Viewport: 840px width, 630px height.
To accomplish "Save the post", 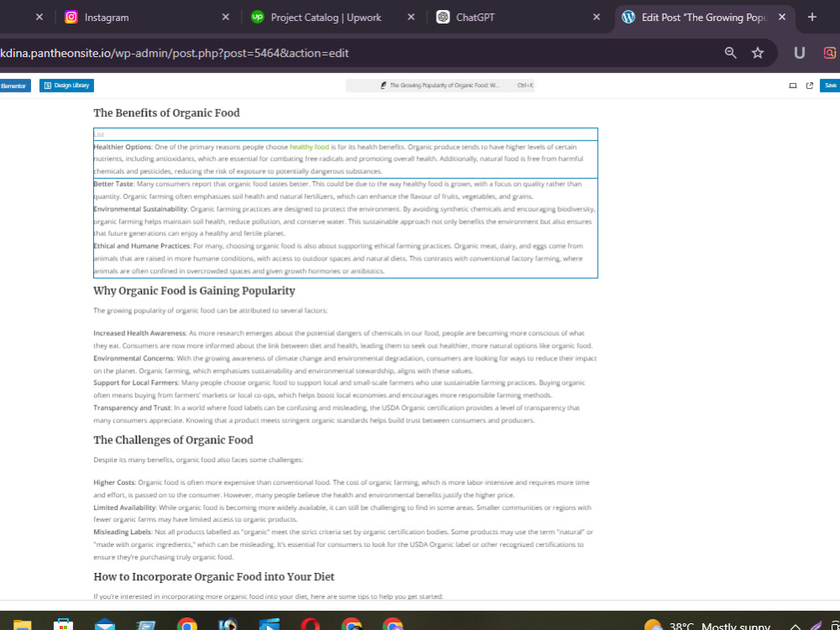I will (x=830, y=86).
